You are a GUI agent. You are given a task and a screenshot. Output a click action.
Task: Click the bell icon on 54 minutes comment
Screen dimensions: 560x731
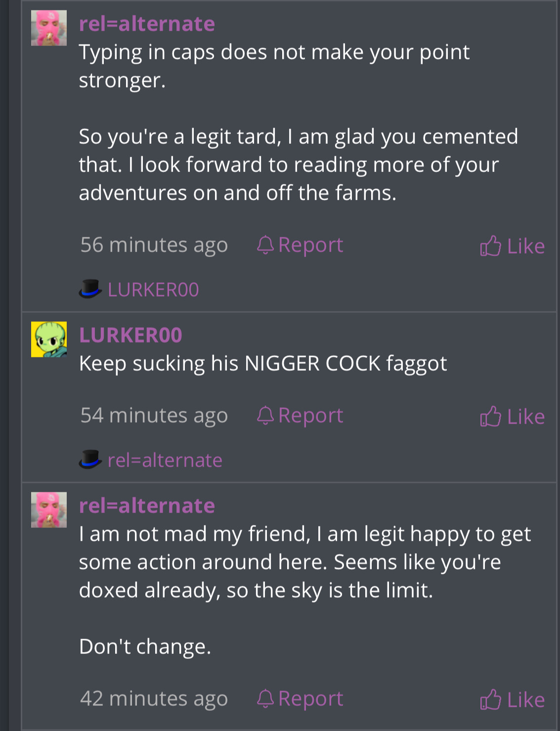pyautogui.click(x=265, y=415)
